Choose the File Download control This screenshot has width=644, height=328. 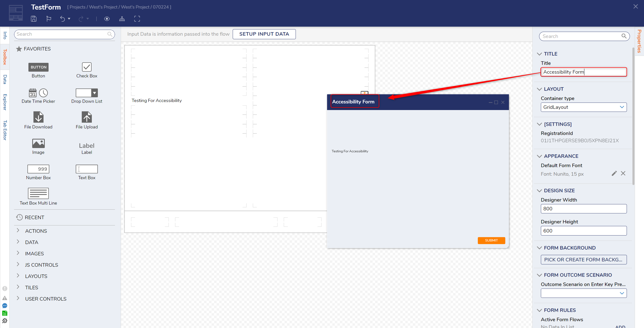pyautogui.click(x=38, y=120)
